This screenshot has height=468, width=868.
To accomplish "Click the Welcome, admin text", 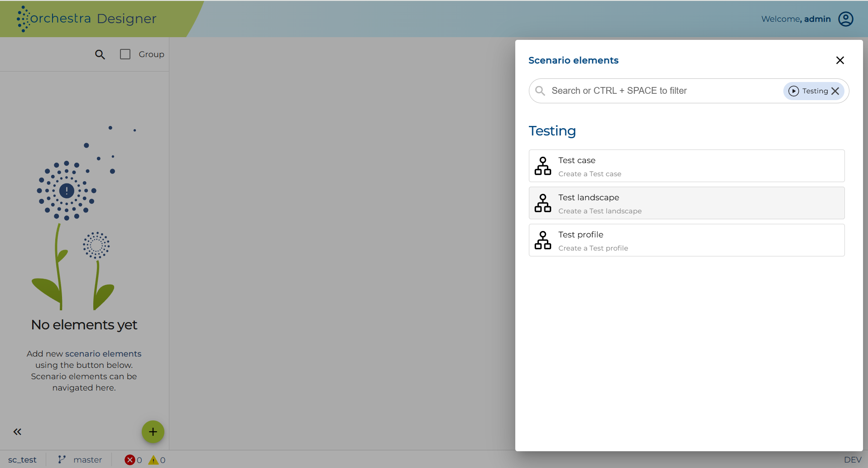I will (x=796, y=19).
